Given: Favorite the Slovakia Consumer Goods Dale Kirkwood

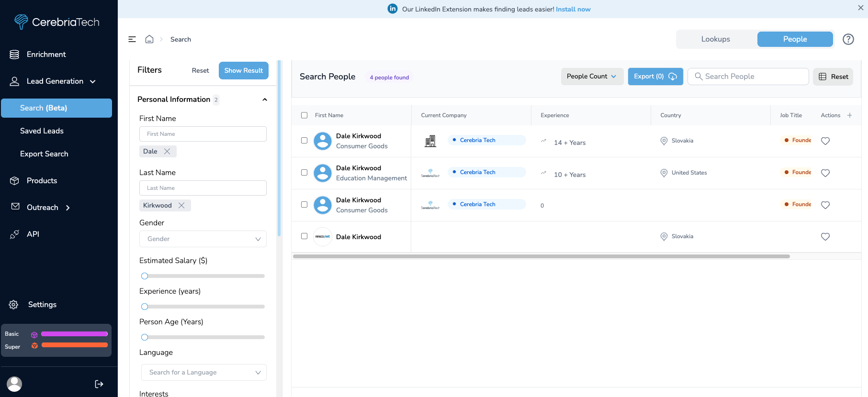Looking at the screenshot, I should tap(825, 141).
